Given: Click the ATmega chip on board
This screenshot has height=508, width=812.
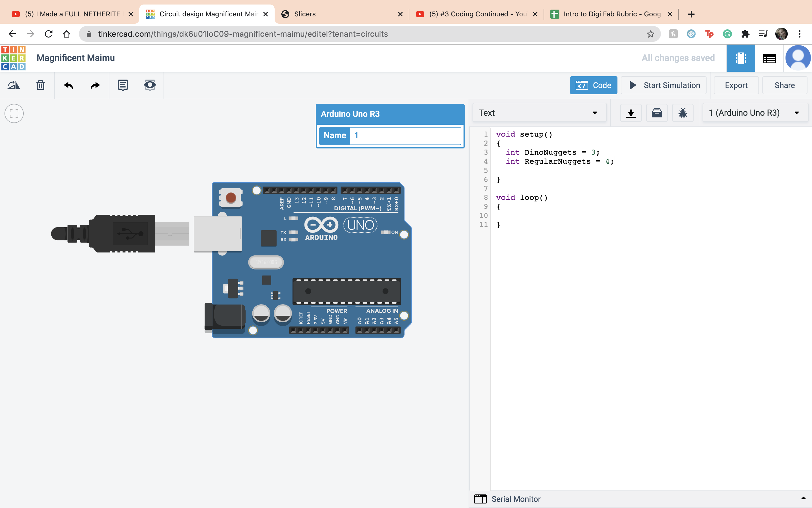Looking at the screenshot, I should point(347,291).
